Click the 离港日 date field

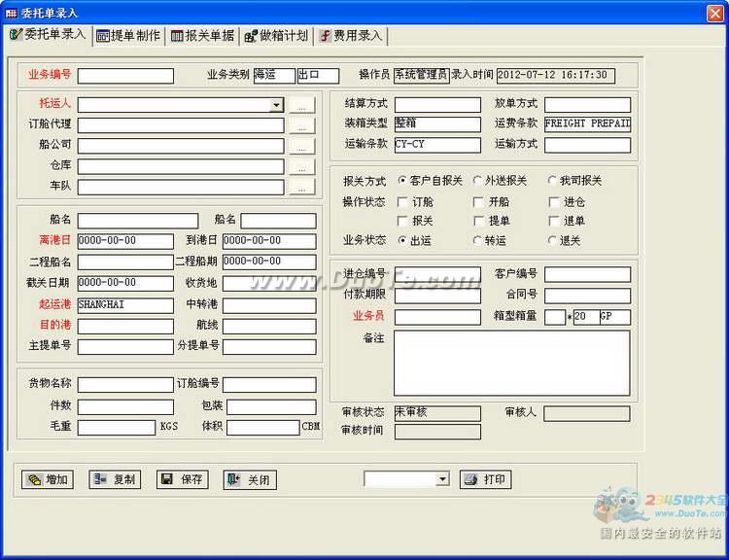(125, 241)
